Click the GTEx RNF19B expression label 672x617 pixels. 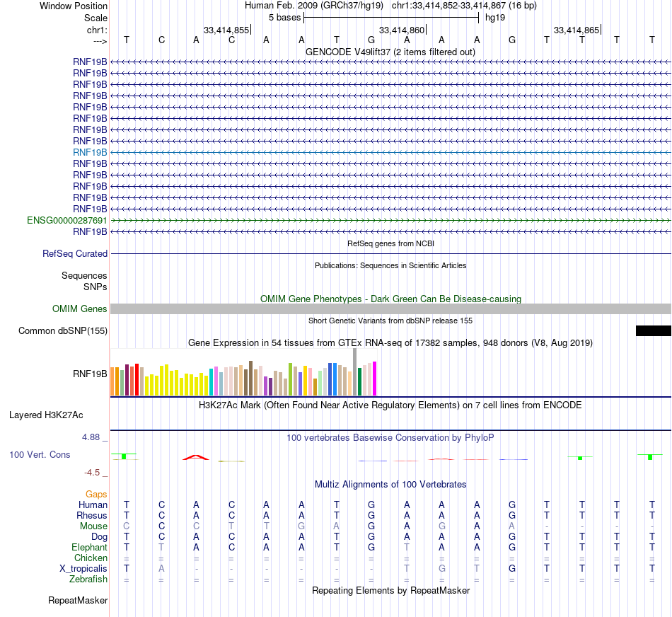pyautogui.click(x=90, y=374)
